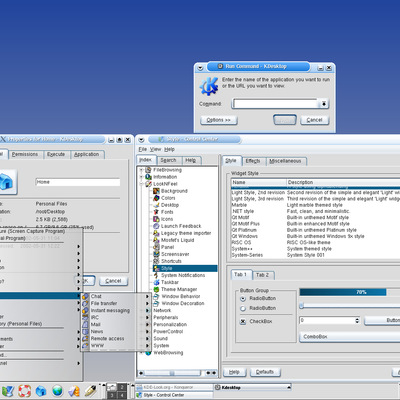Switch to virtual desktop 3 in pager
This screenshot has height=400, width=400.
[x=112, y=395]
